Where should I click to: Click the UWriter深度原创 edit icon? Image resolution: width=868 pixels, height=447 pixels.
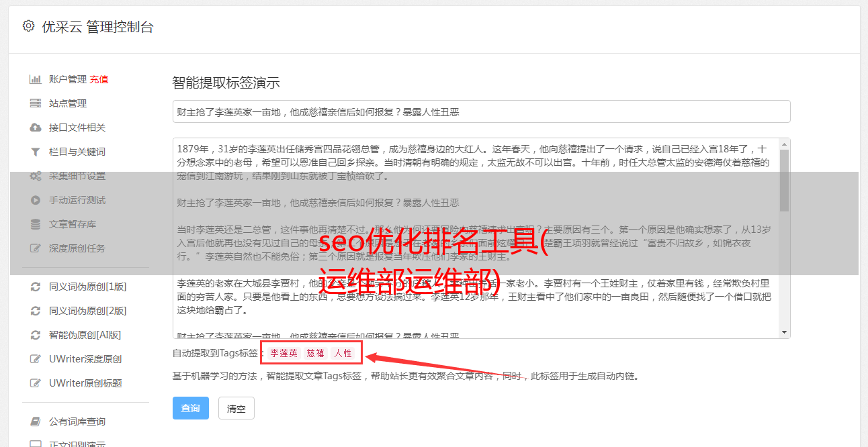(x=36, y=359)
